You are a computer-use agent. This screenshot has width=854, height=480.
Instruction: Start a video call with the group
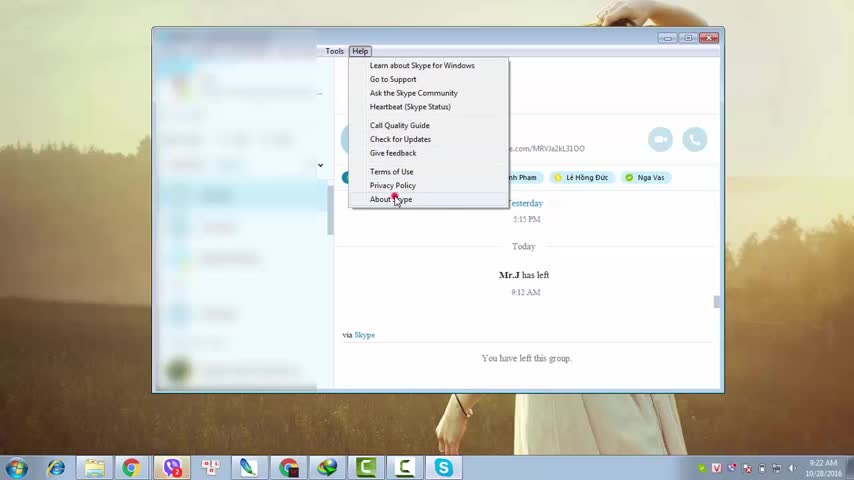tap(660, 139)
